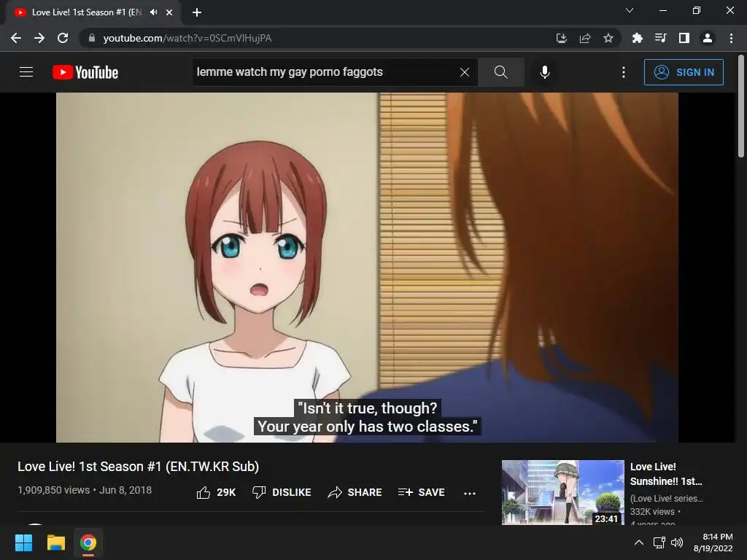Click the Chrome taskbar icon
Viewport: 747px width, 560px height.
pos(88,542)
